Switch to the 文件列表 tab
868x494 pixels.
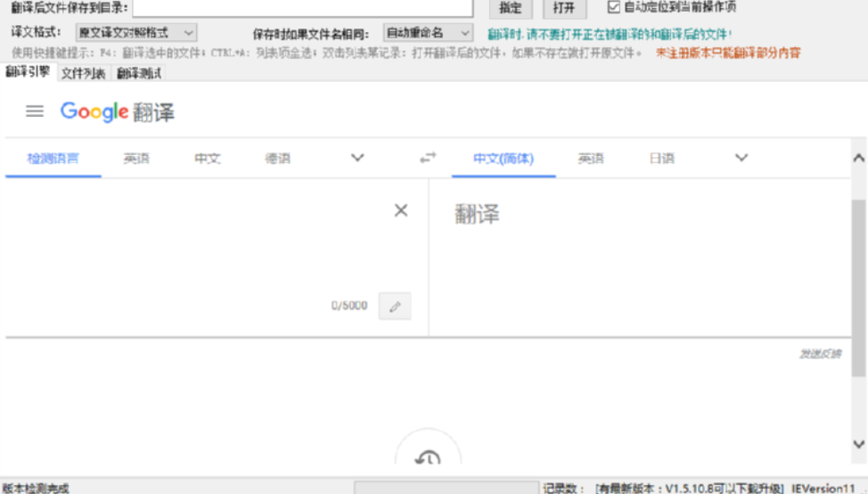coord(83,73)
